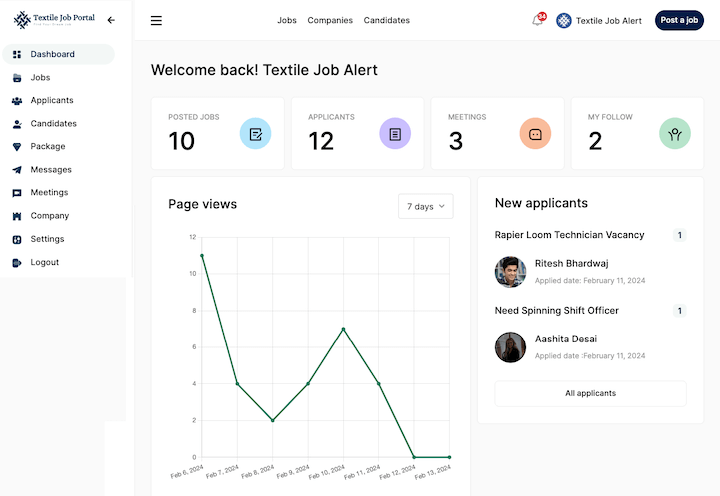Click the Company building icon
Screen dimensions: 720x496
click(17, 216)
